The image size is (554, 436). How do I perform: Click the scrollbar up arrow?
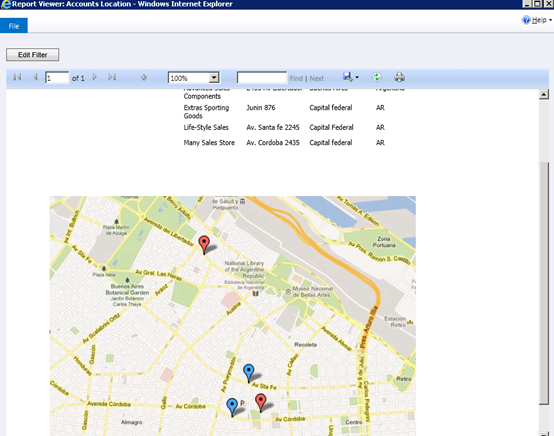click(x=544, y=94)
